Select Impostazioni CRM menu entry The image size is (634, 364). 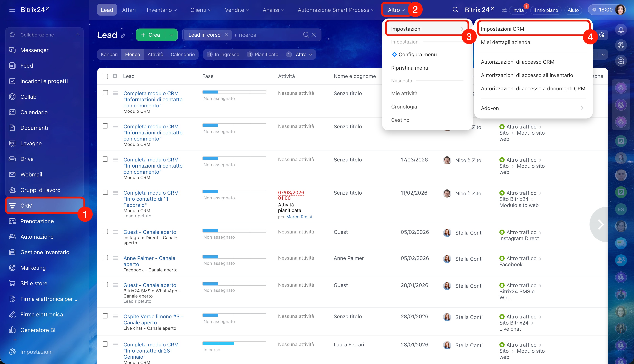coord(502,29)
